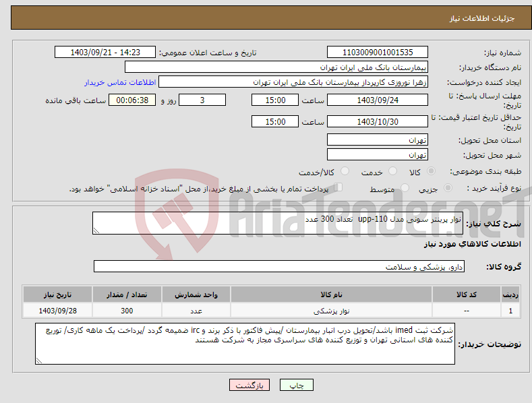Image resolution: width=532 pixels, height=403 pixels.
Task: Click the واحد شمارش column header
Action: pos(196,294)
